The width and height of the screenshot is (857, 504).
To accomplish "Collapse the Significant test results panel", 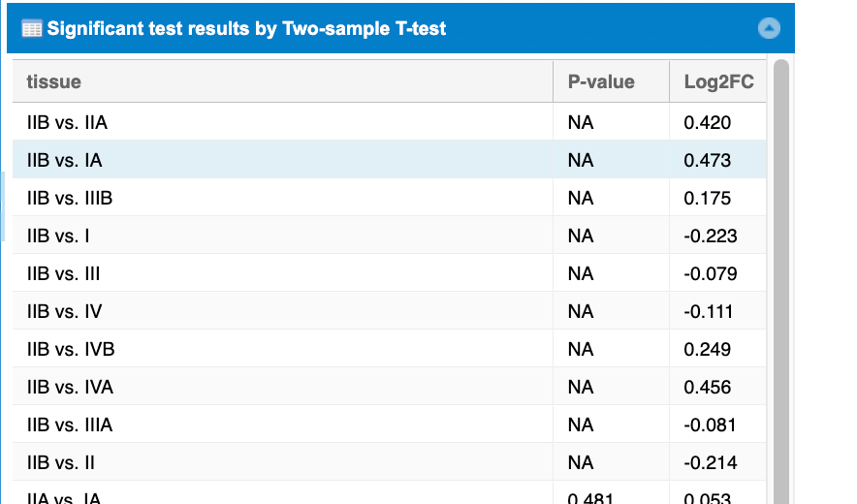I will coord(769,29).
